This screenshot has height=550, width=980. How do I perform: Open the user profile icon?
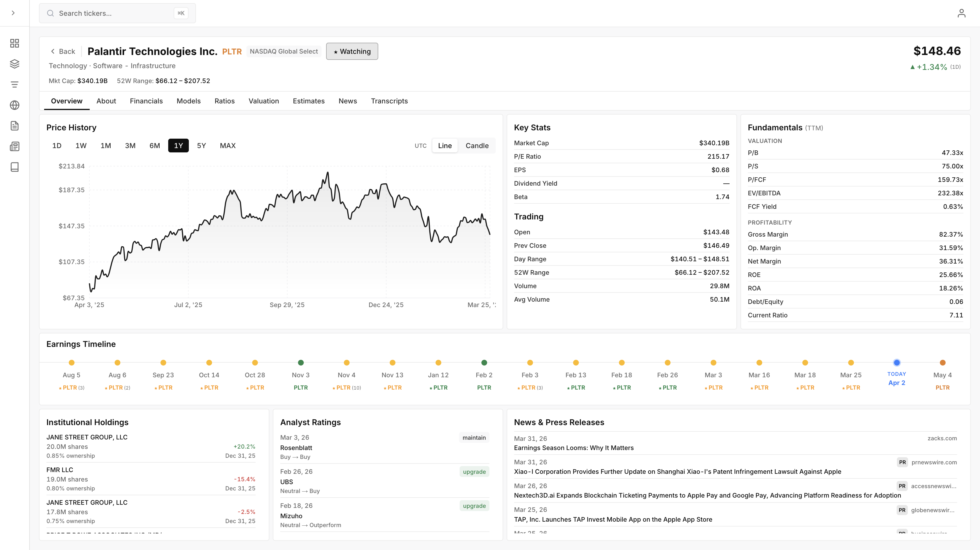(x=961, y=13)
